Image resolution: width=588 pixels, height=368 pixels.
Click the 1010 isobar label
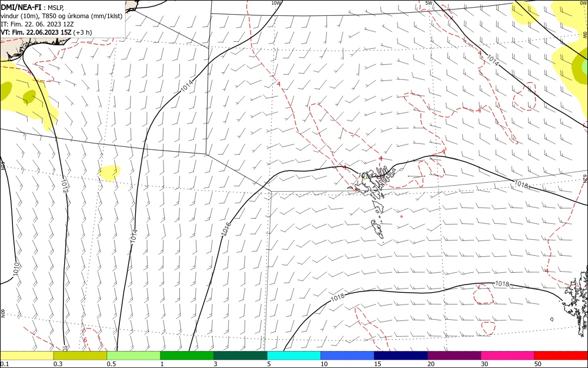tap(15, 269)
